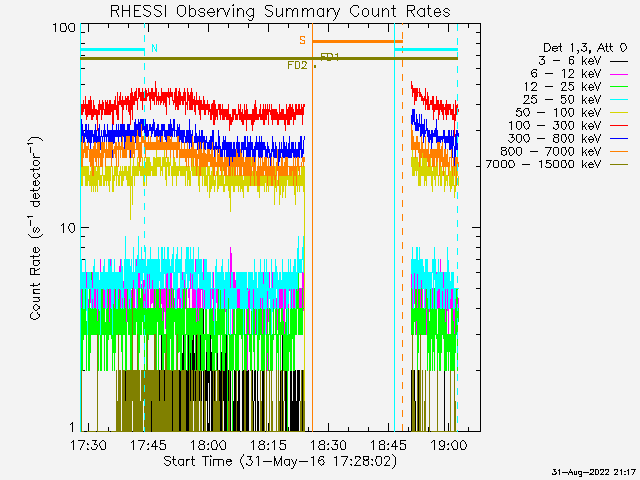This screenshot has height=480, width=640.
Task: Click the 'FD1' flag label
Action: [330, 58]
